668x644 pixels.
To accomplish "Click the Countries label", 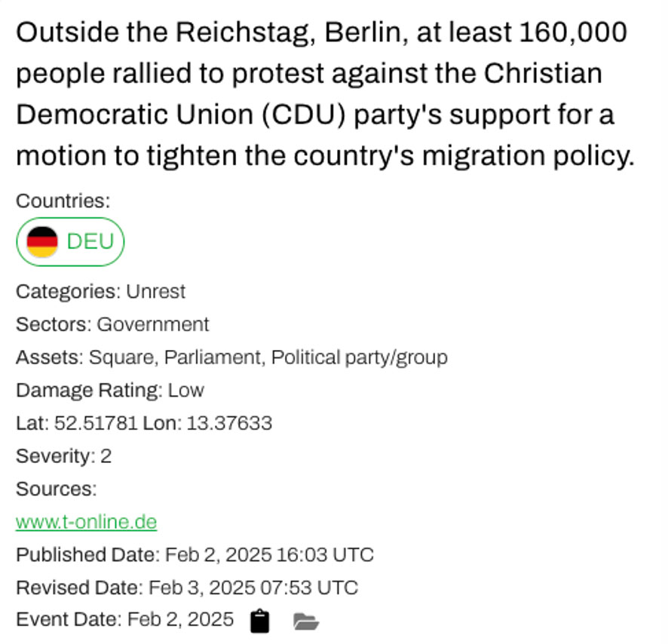I will pyautogui.click(x=63, y=201).
